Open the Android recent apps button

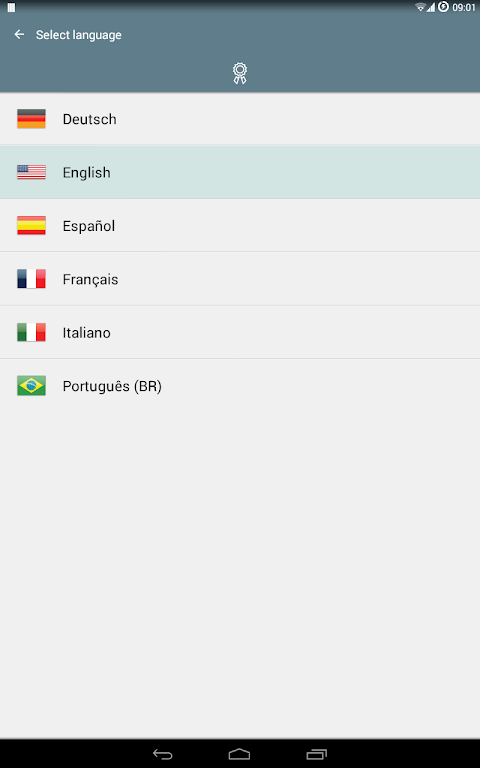click(x=316, y=754)
